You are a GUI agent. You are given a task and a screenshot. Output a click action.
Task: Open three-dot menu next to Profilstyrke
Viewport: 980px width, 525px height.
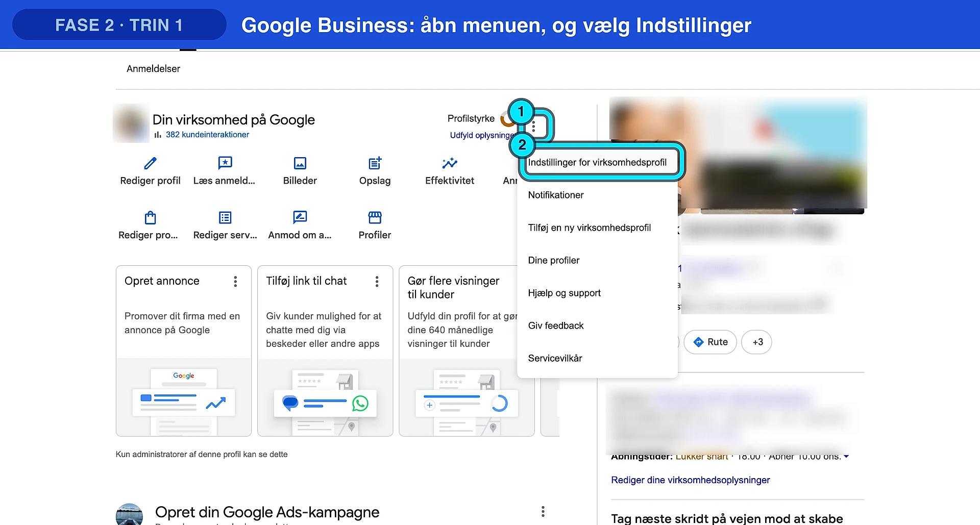click(533, 127)
